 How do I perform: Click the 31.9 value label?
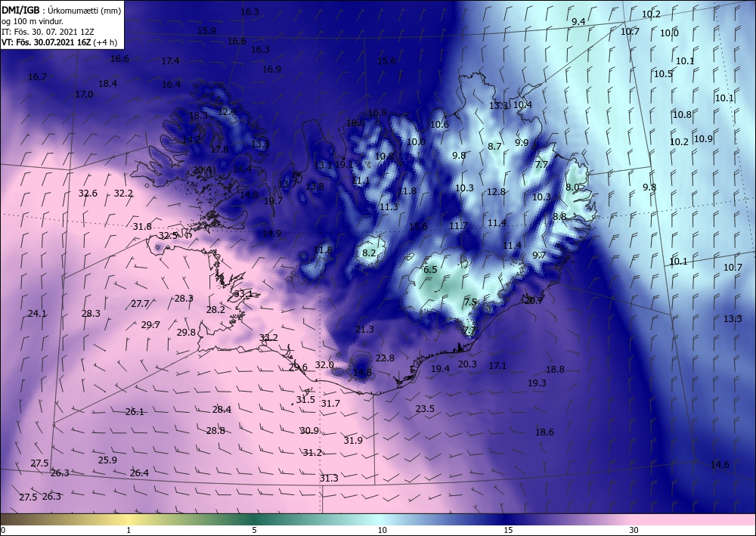pos(353,440)
